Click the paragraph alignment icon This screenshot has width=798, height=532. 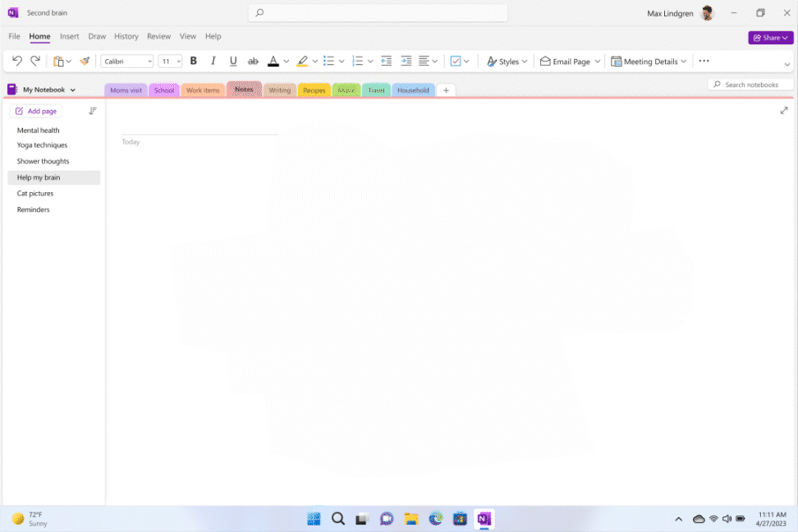coord(424,61)
